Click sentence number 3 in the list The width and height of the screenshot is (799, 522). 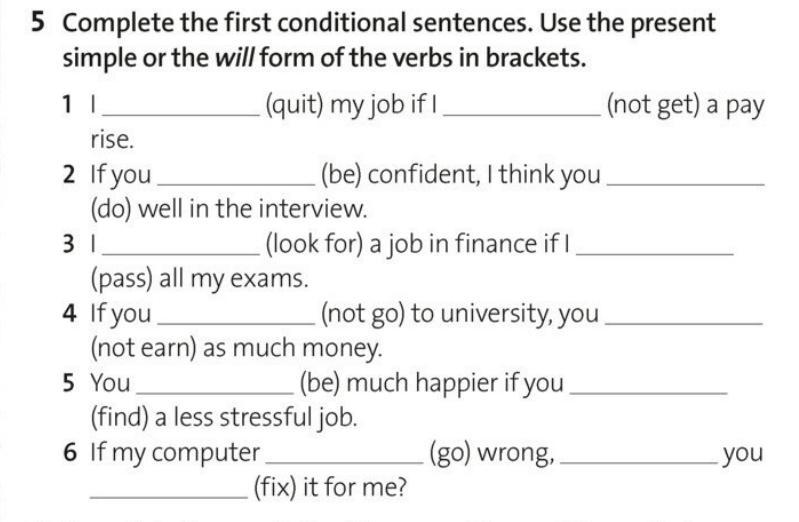[69, 244]
